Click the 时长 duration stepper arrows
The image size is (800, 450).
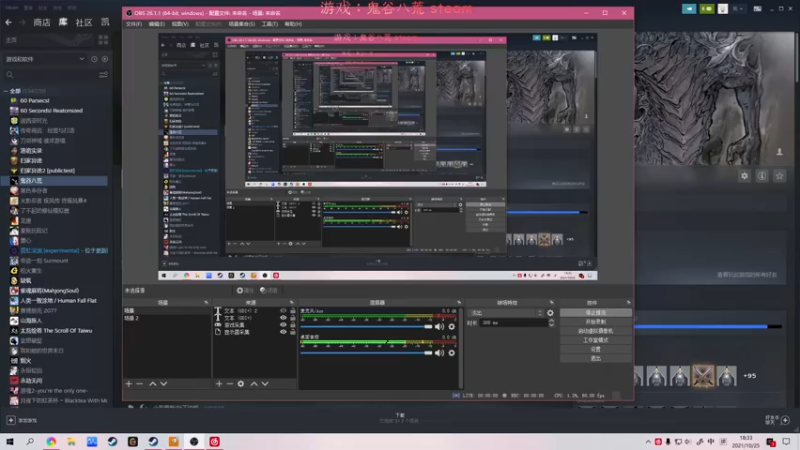coord(551,322)
